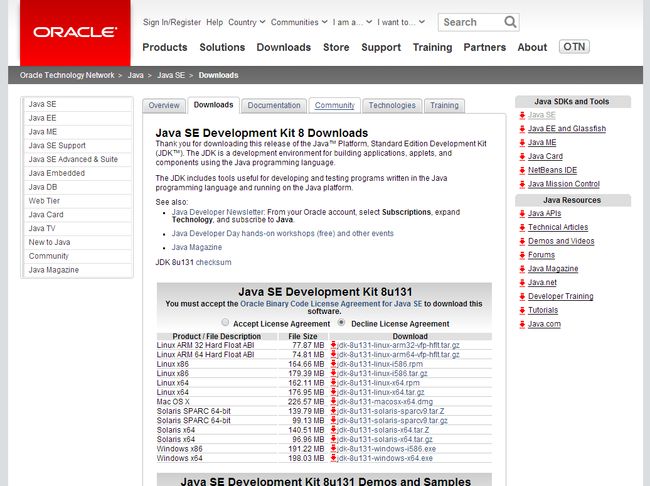
Task: Open the Training tab
Action: tap(444, 105)
